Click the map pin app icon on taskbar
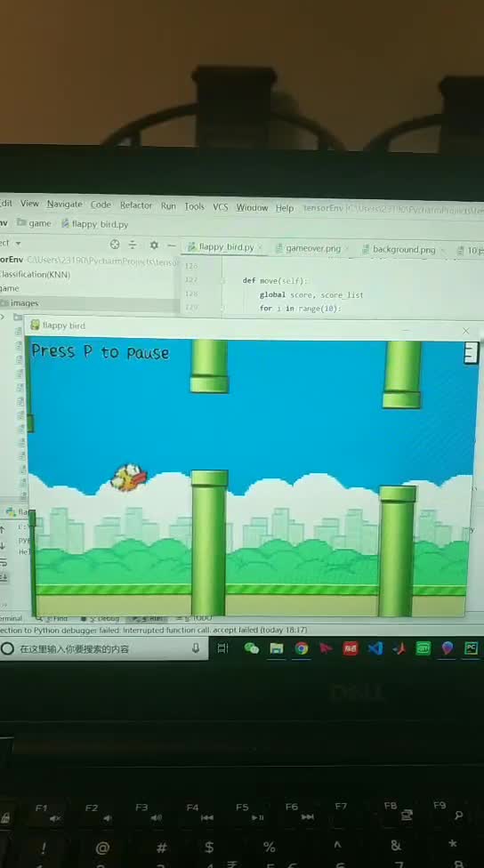484x868 pixels. tap(447, 647)
